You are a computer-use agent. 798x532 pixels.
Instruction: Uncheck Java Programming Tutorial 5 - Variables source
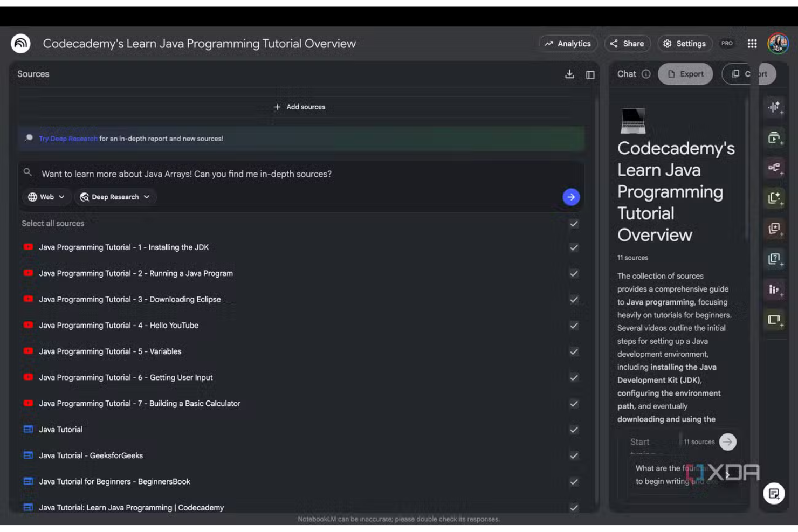coord(573,351)
